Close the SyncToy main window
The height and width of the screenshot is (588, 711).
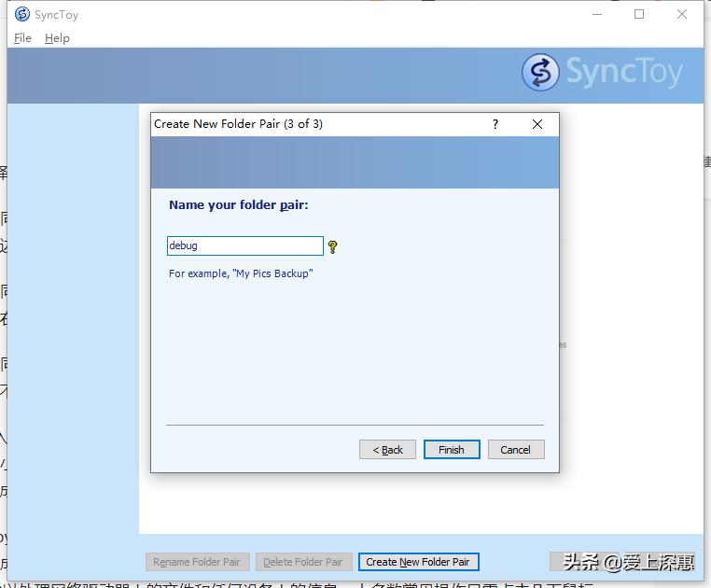tap(681, 15)
